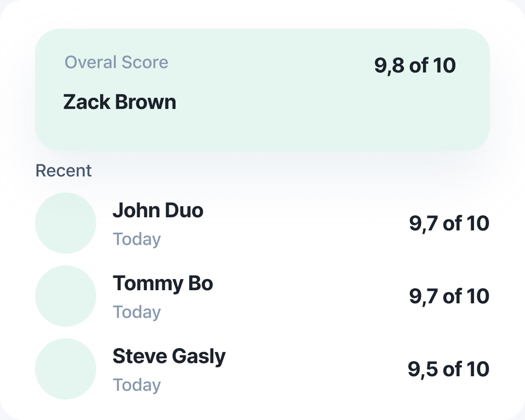Click Tommy Bo's avatar circle

[x=66, y=296]
